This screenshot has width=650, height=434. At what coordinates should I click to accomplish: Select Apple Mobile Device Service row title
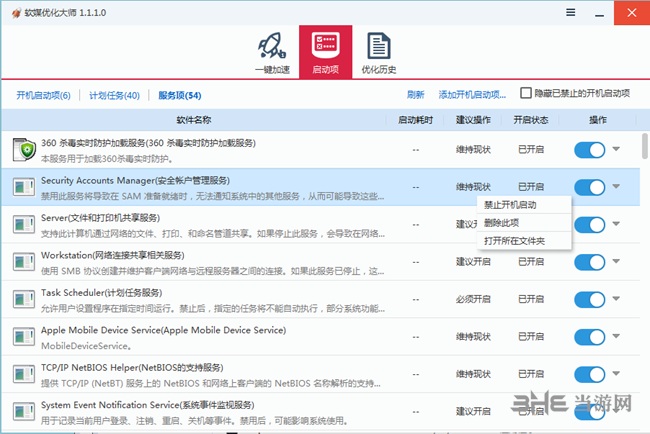164,330
